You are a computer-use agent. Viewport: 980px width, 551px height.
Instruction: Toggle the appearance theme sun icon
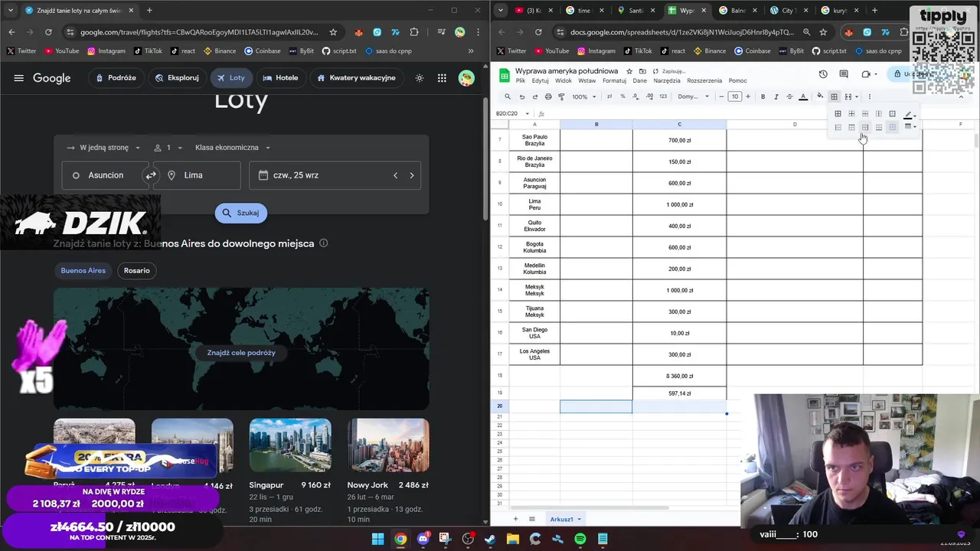419,78
